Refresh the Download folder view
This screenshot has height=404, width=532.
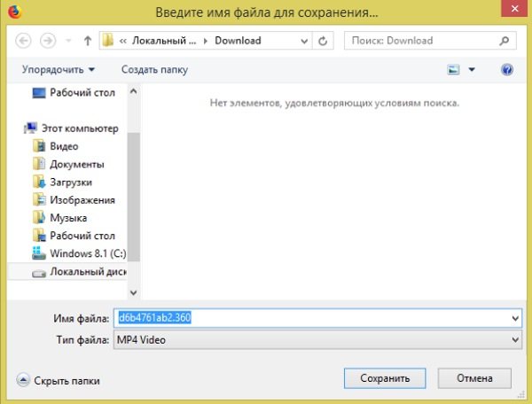pyautogui.click(x=323, y=41)
